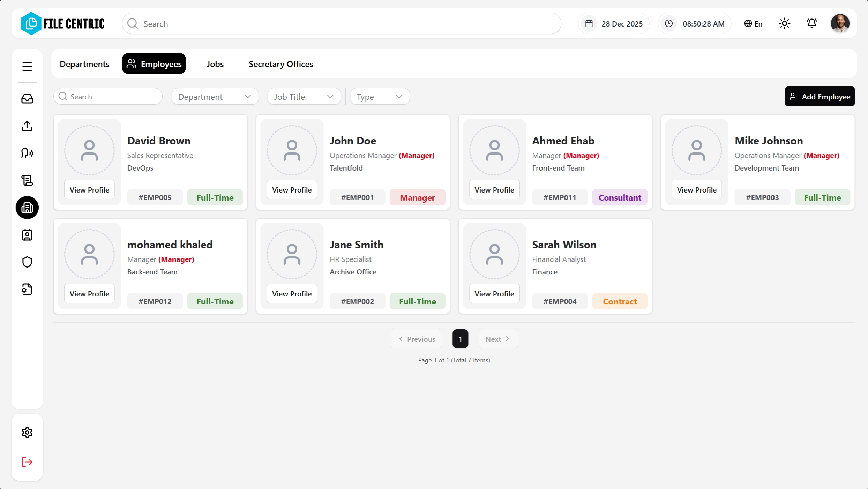868x489 pixels.
Task: Switch to the Departments tab
Action: coord(84,64)
